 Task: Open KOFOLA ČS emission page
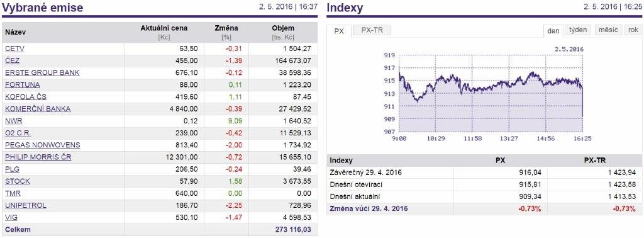coord(26,97)
